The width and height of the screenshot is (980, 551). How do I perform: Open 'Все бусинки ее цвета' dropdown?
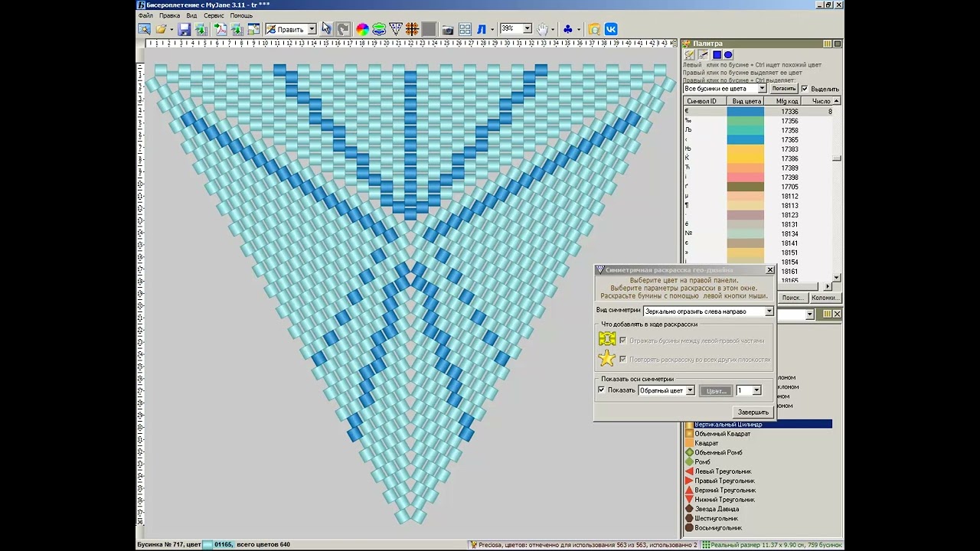pyautogui.click(x=761, y=89)
